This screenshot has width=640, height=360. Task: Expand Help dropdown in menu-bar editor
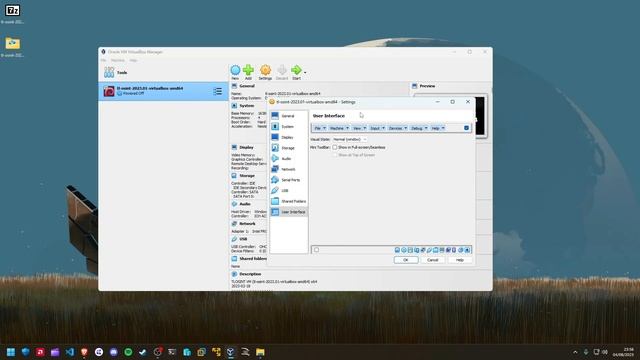[x=438, y=128]
